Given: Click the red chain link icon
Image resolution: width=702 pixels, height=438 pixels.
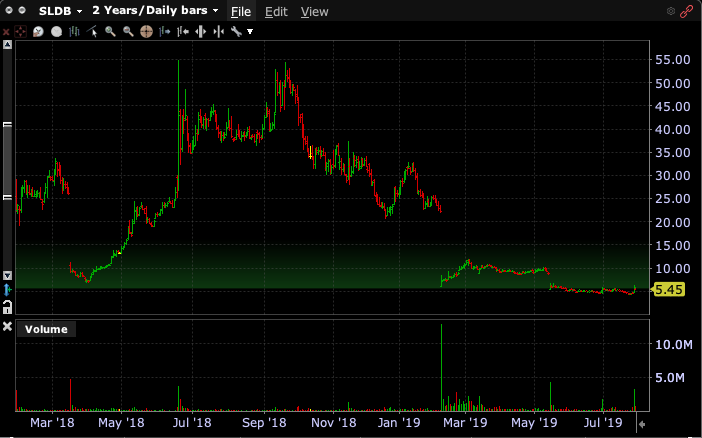Looking at the screenshot, I should pos(686,11).
